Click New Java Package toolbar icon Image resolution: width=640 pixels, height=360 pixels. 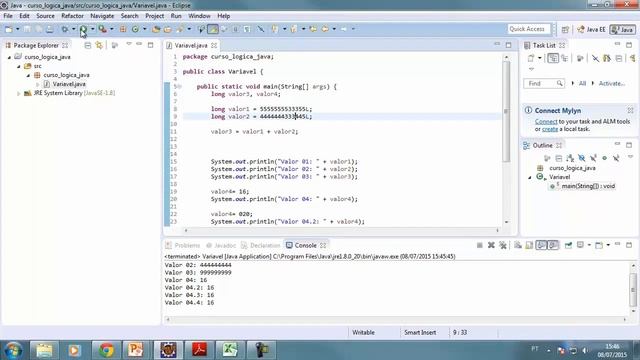123,29
